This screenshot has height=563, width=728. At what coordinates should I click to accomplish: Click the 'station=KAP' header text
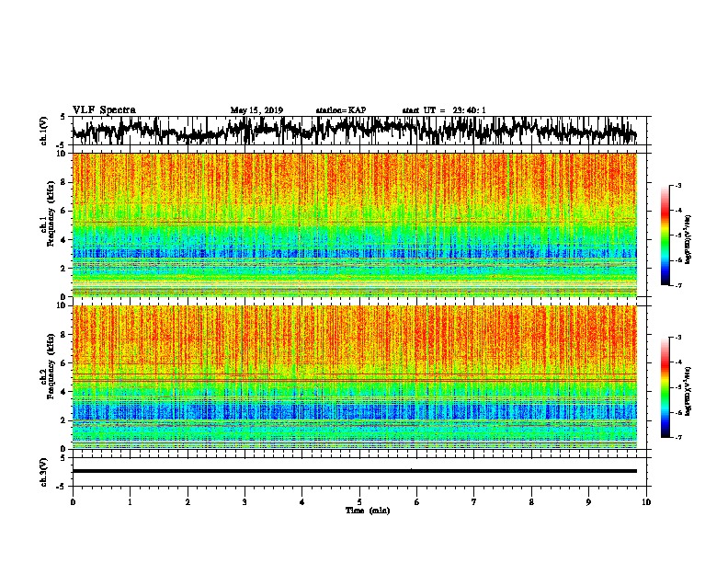pos(341,110)
